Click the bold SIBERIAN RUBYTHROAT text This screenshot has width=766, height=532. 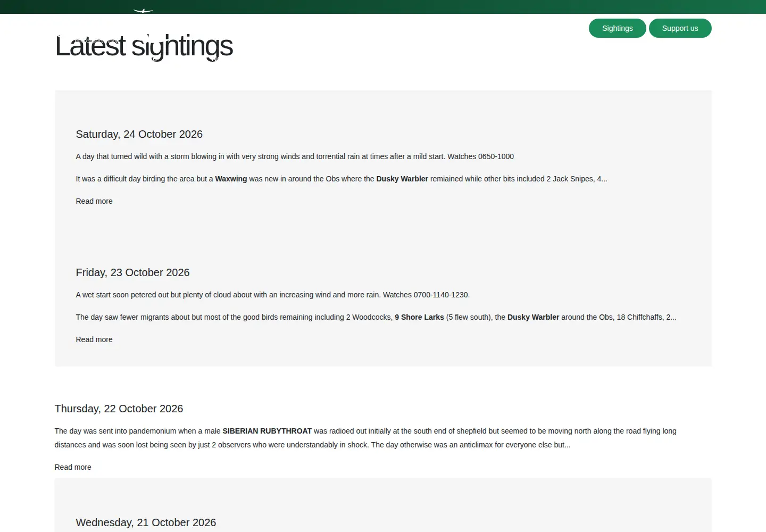pyautogui.click(x=267, y=431)
